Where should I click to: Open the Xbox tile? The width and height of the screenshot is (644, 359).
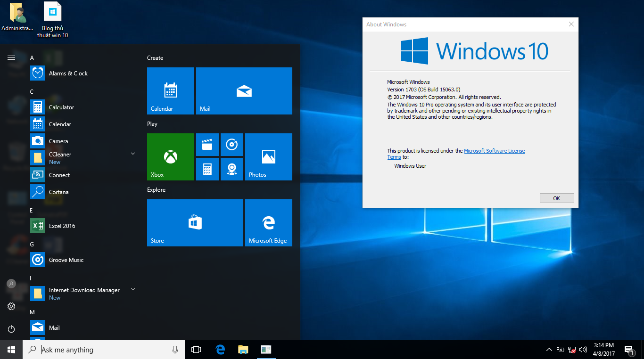coord(170,157)
